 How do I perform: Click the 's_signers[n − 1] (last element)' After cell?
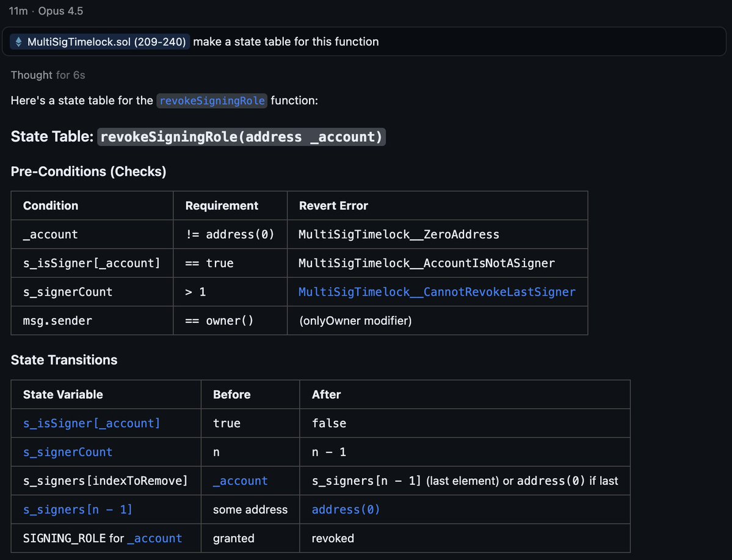pos(465,481)
